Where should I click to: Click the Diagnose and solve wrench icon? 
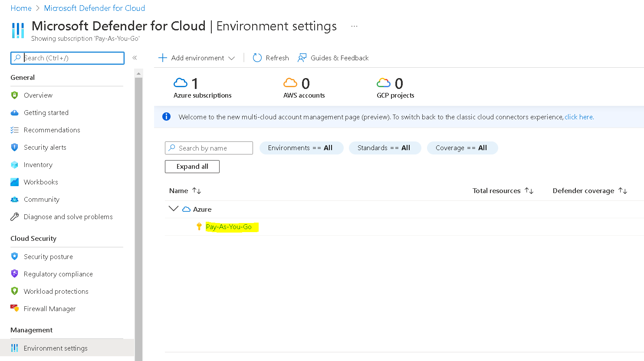pos(14,217)
